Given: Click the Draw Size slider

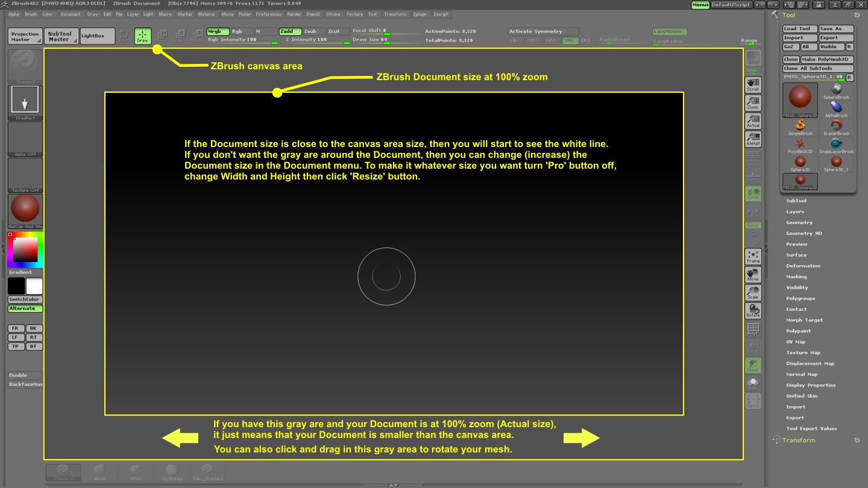Looking at the screenshot, I should coord(386,40).
